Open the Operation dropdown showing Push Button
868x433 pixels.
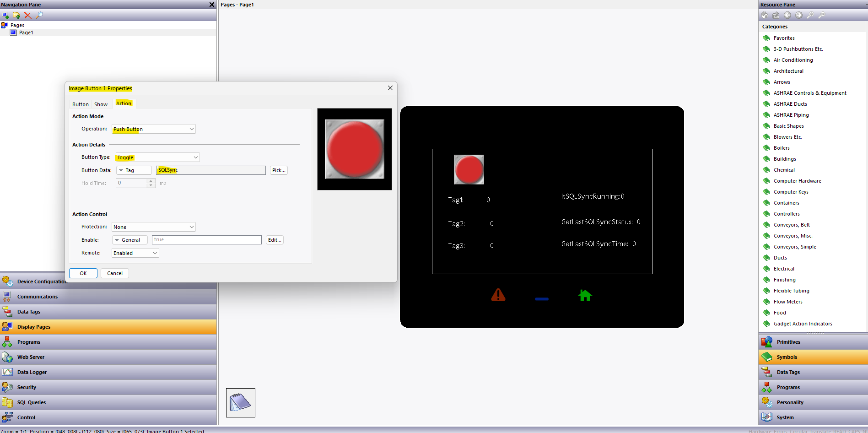pos(153,129)
